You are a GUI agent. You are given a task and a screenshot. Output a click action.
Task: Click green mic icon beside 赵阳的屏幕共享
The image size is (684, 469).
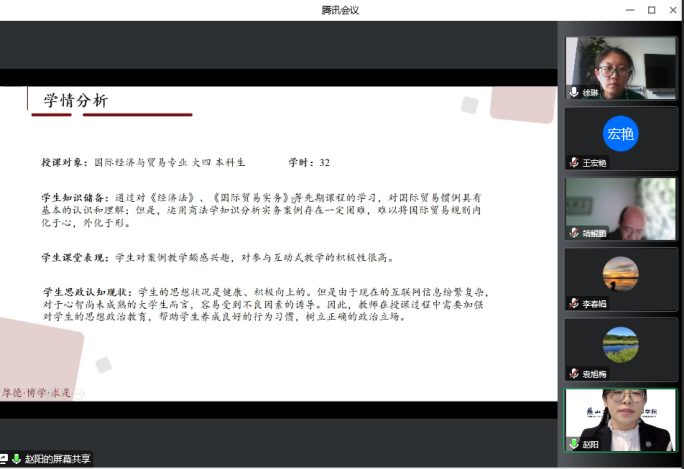coord(16,459)
